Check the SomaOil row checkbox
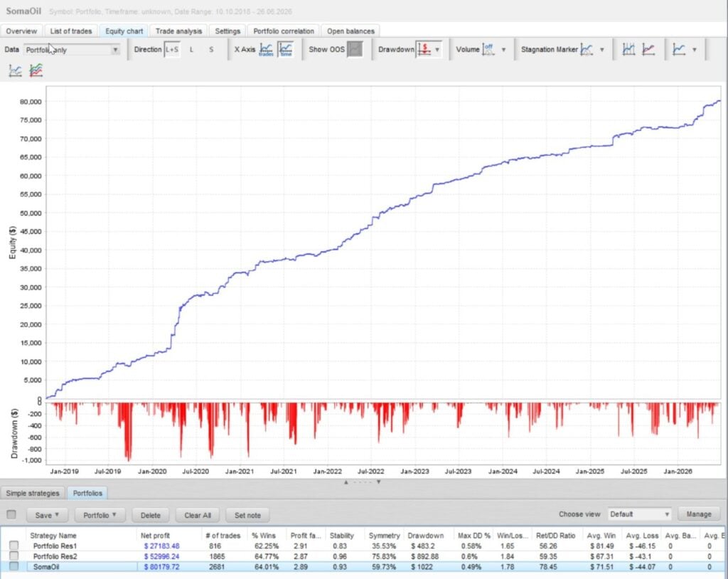728x579 pixels. 14,566
